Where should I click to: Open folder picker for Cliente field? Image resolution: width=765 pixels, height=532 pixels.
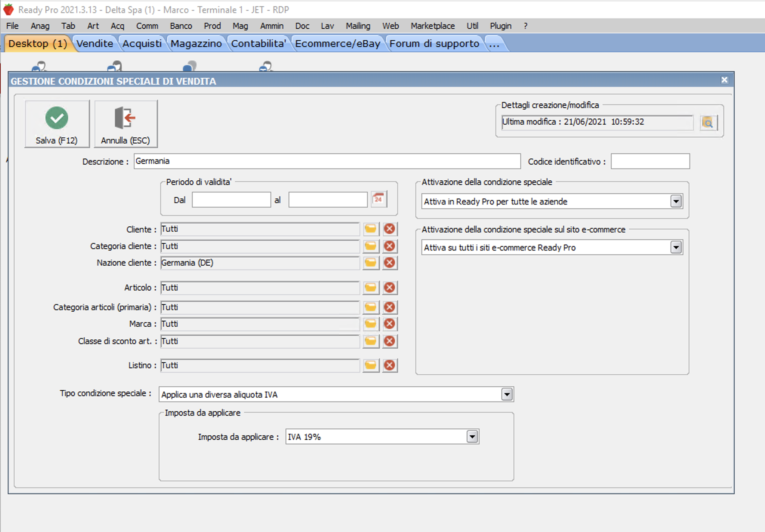coord(371,229)
